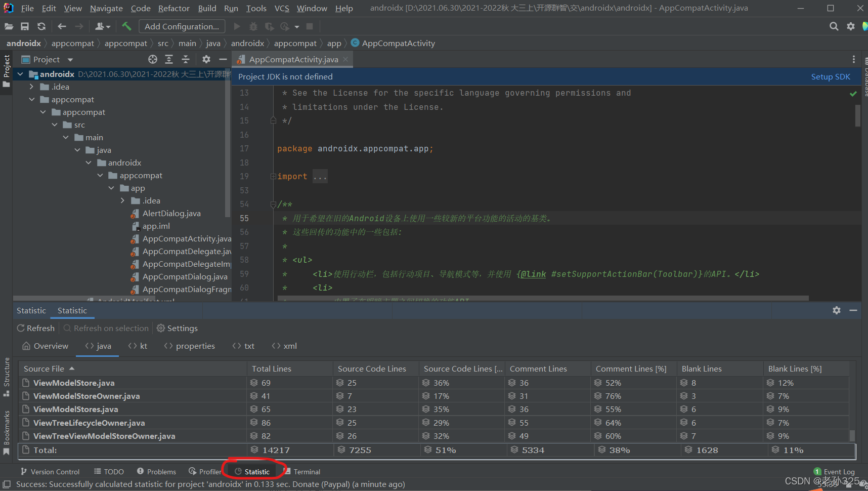Close the AppCompatActivity.java editor tab
Image resolution: width=868 pixels, height=491 pixels.
coord(345,59)
